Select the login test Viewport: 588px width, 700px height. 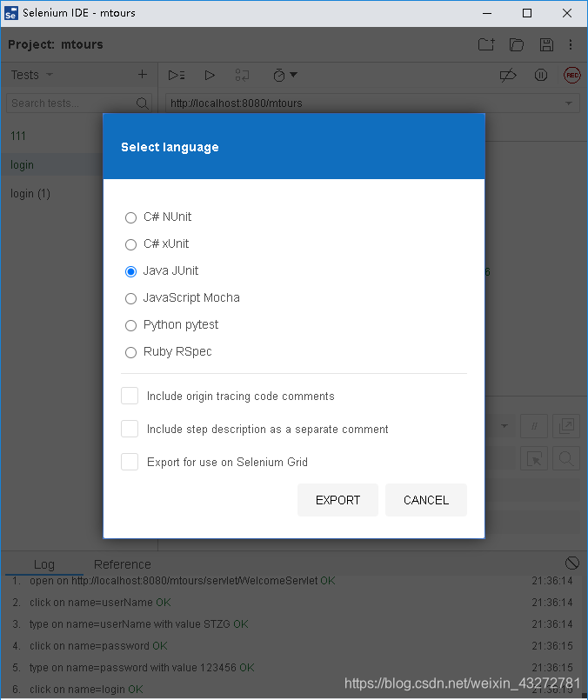point(52,164)
